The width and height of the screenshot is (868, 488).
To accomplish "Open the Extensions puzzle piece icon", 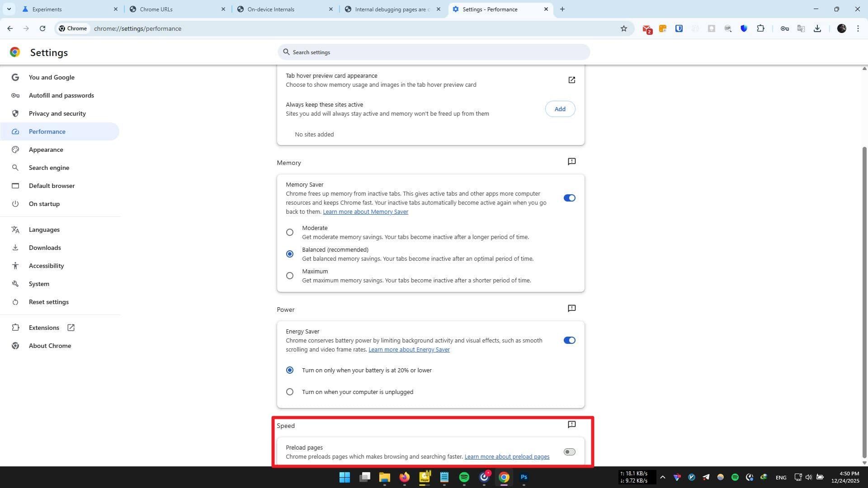I will pyautogui.click(x=761, y=28).
